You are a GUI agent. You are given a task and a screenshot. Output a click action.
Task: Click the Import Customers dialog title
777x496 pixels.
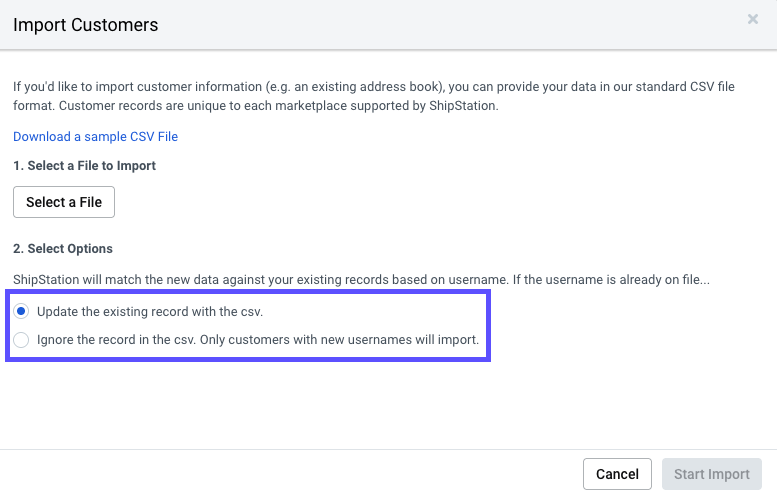point(85,24)
